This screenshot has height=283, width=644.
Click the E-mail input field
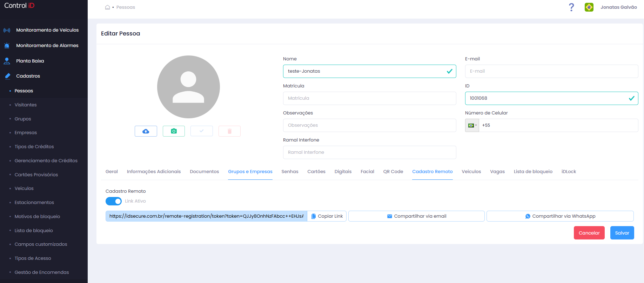pos(551,71)
